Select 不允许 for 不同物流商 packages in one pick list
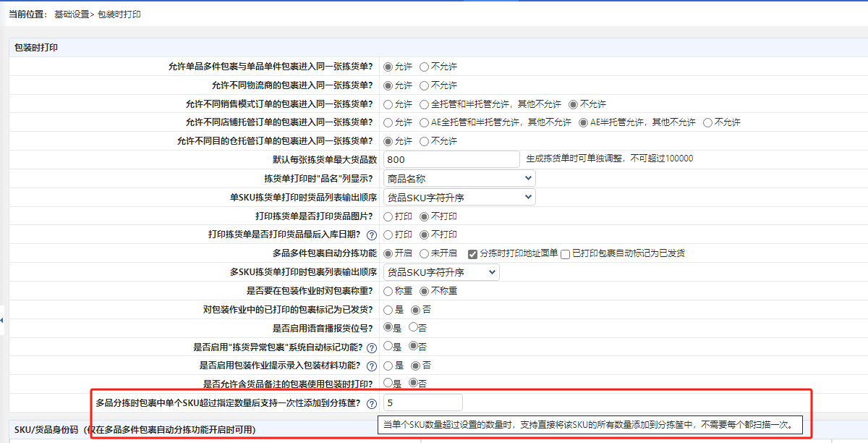Screen dimensions: 868x443 coord(425,85)
